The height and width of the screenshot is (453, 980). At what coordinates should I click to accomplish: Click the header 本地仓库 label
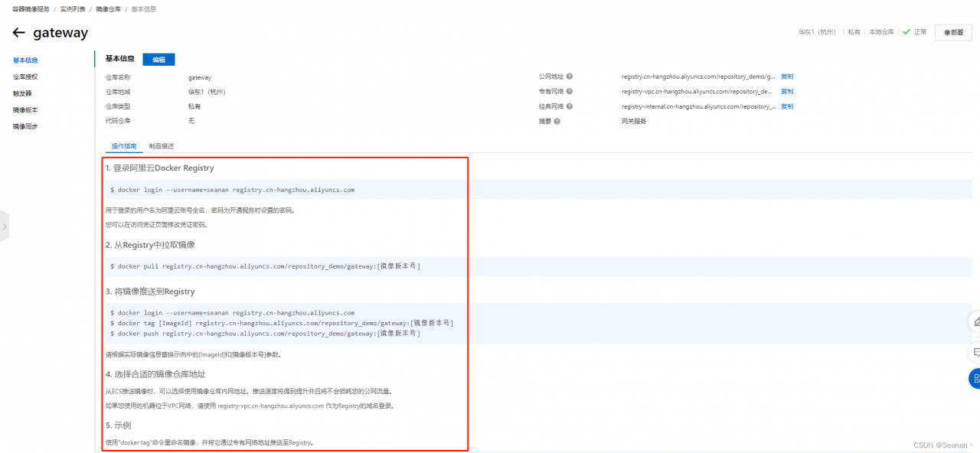[x=881, y=32]
